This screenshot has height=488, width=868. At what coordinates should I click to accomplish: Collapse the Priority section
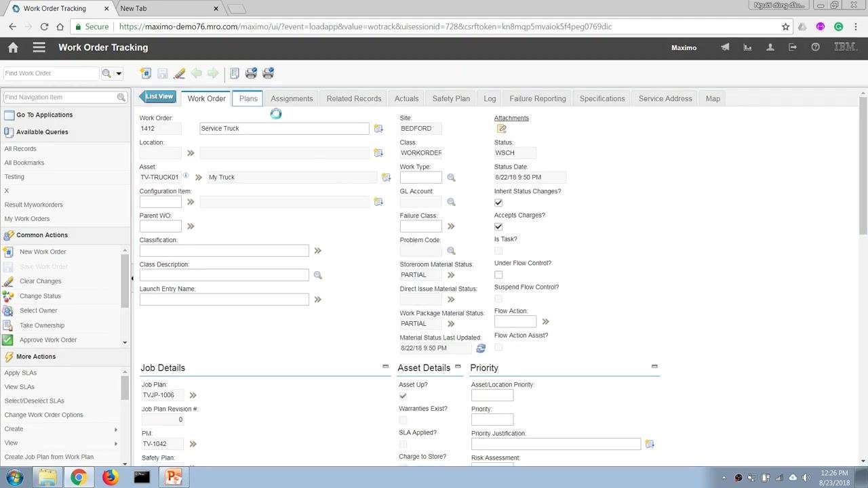coord(654,367)
